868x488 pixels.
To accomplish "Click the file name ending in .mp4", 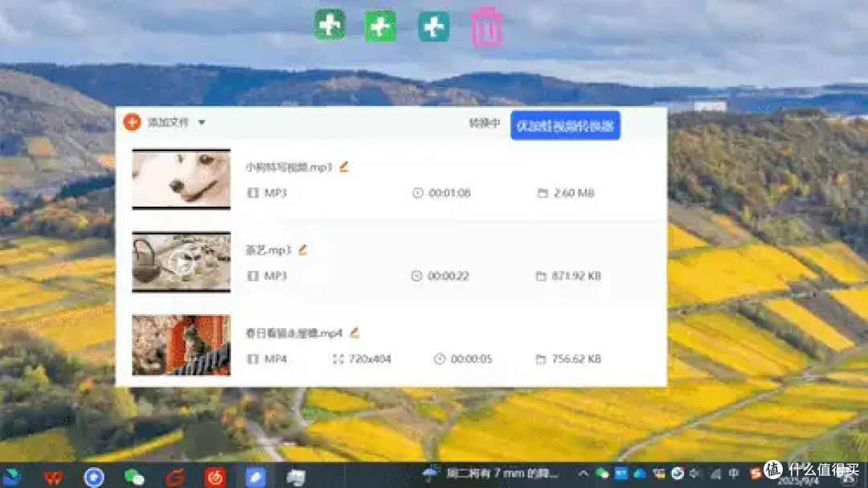I will [294, 334].
